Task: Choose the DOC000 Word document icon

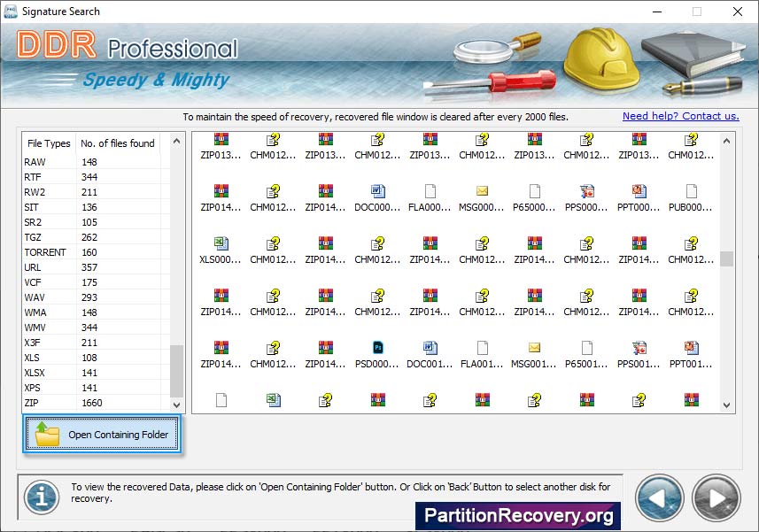Action: (x=378, y=191)
